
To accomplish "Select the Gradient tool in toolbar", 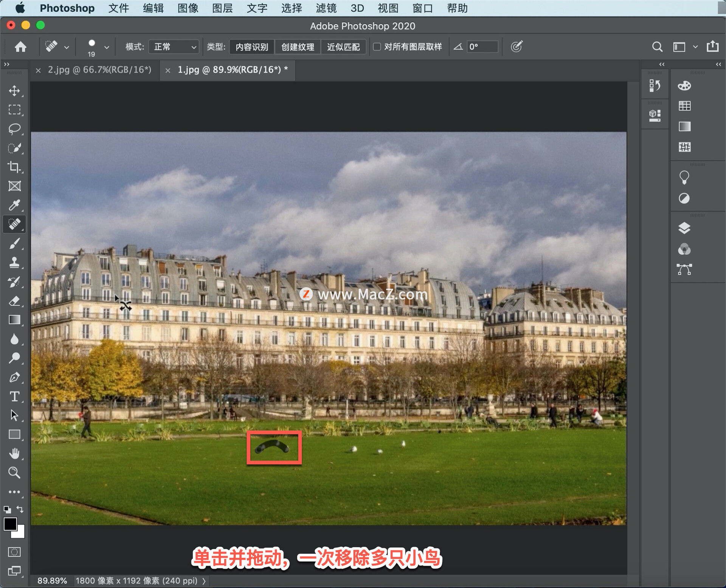I will (14, 320).
